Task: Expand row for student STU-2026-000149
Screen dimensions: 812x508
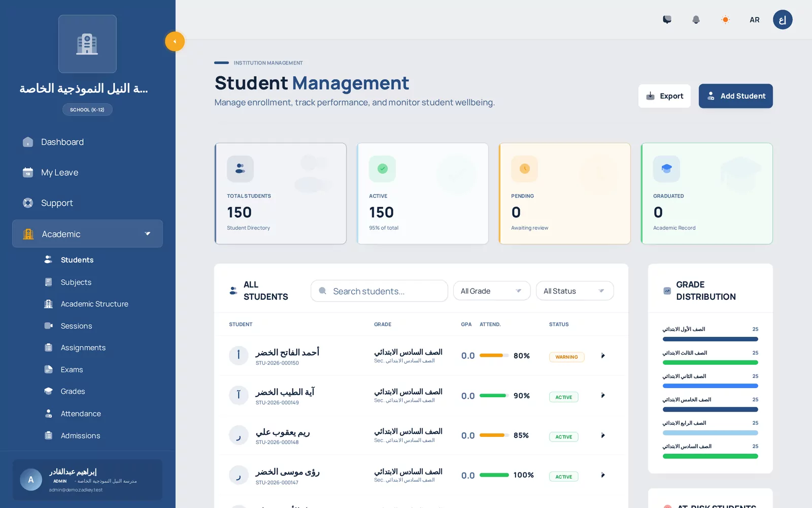Action: (x=603, y=395)
